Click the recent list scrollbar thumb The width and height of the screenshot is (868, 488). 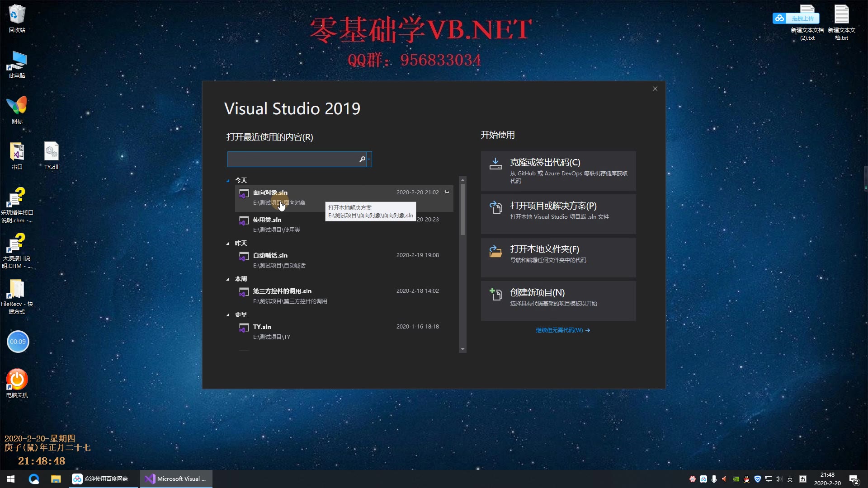[462, 209]
